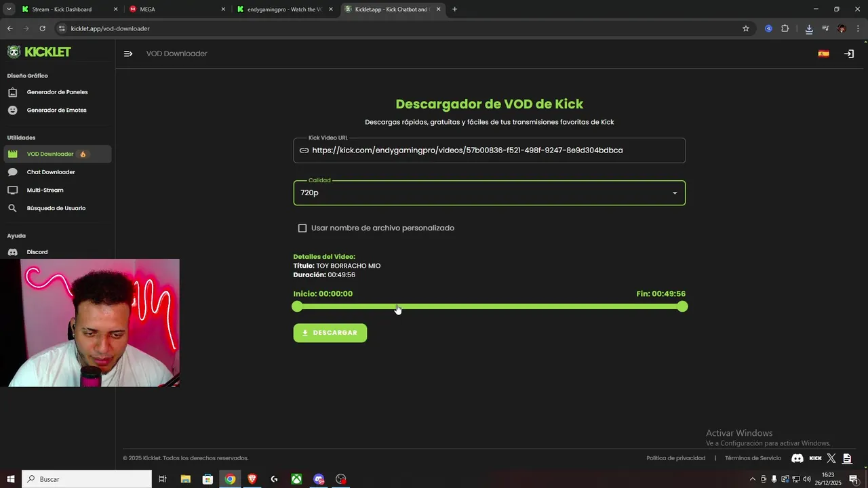This screenshot has height=488, width=868.
Task: Switch to the endygamingpro browser tab
Action: tap(284, 9)
